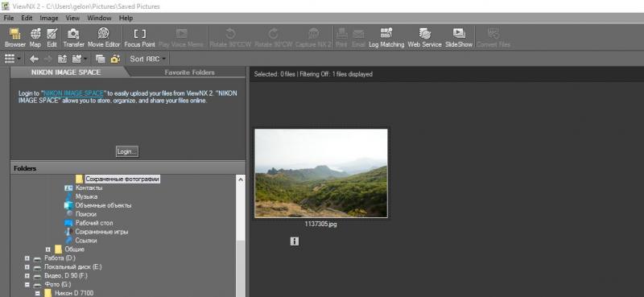
Task: Select the Контакты folder
Action: [89, 188]
